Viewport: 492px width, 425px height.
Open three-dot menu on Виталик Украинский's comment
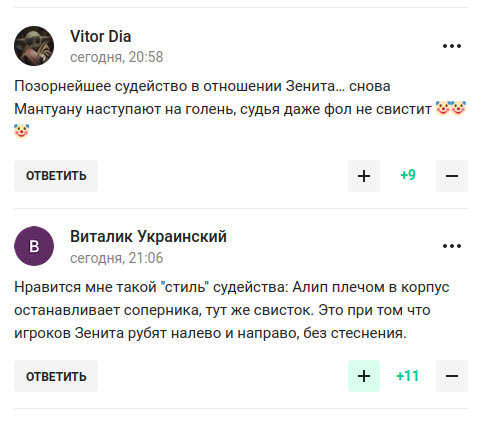452,246
